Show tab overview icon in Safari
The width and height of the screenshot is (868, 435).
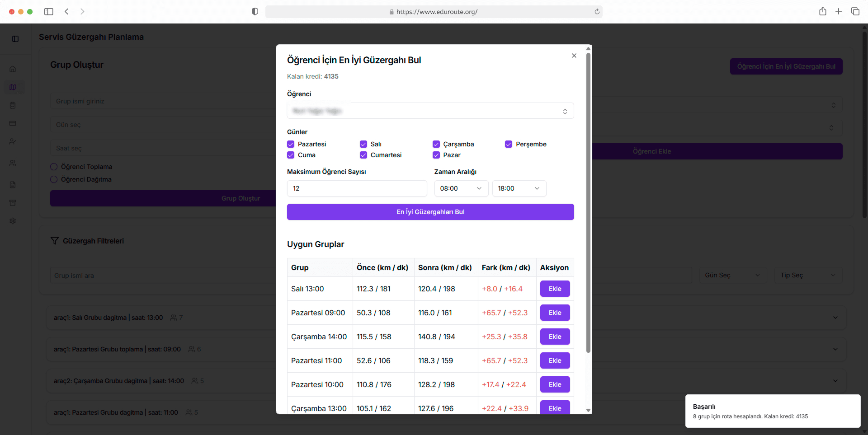pyautogui.click(x=855, y=11)
